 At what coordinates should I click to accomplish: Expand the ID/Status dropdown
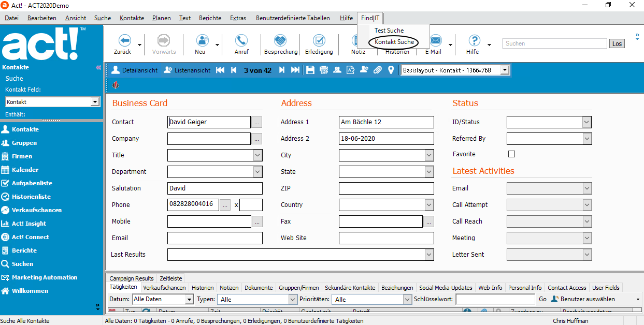(586, 122)
